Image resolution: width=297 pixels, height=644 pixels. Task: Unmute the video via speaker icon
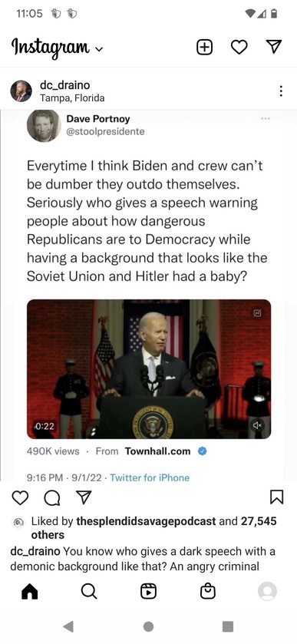tap(258, 425)
